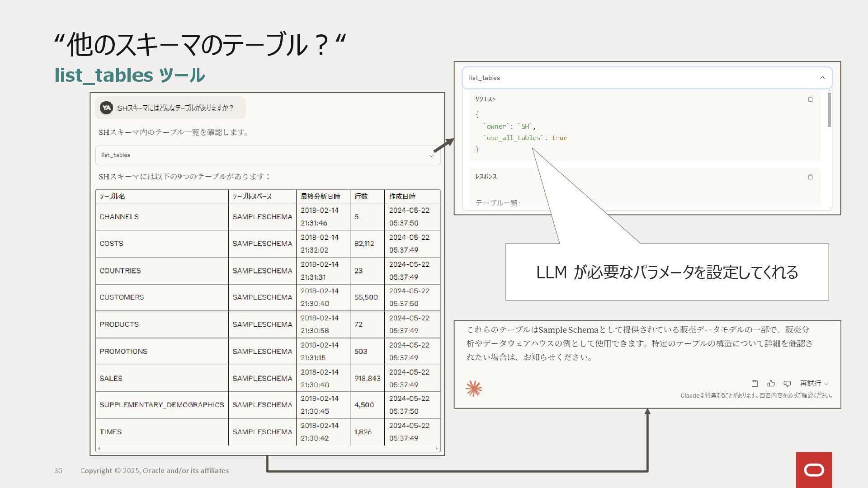Give the answer a thumbs down
868x488 pixels.
click(787, 384)
